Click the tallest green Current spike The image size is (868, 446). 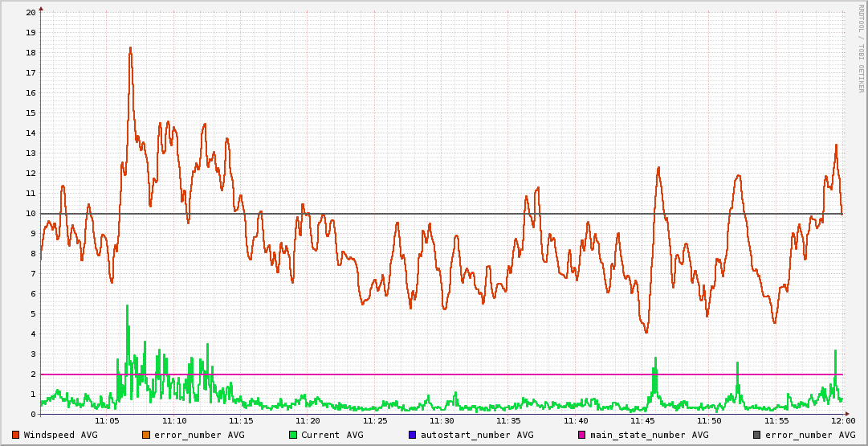127,307
